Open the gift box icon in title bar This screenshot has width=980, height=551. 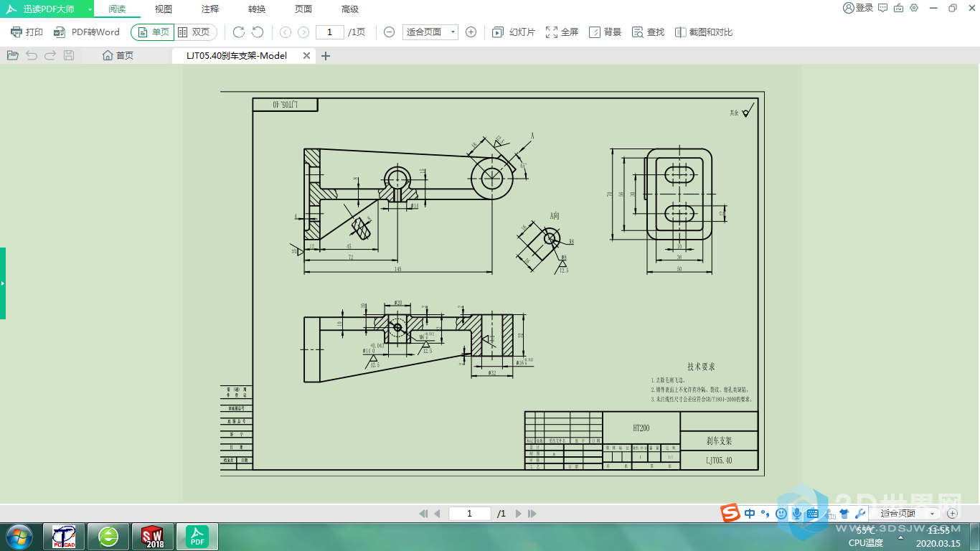click(898, 8)
